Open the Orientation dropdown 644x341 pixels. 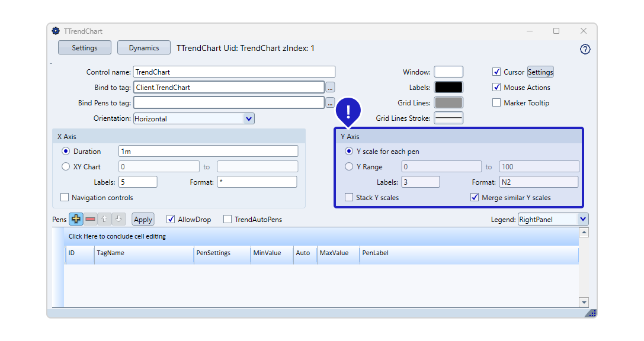coord(248,118)
